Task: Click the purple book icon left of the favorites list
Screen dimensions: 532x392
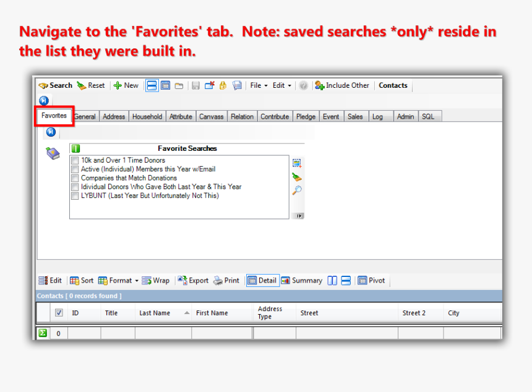Action: pyautogui.click(x=53, y=153)
